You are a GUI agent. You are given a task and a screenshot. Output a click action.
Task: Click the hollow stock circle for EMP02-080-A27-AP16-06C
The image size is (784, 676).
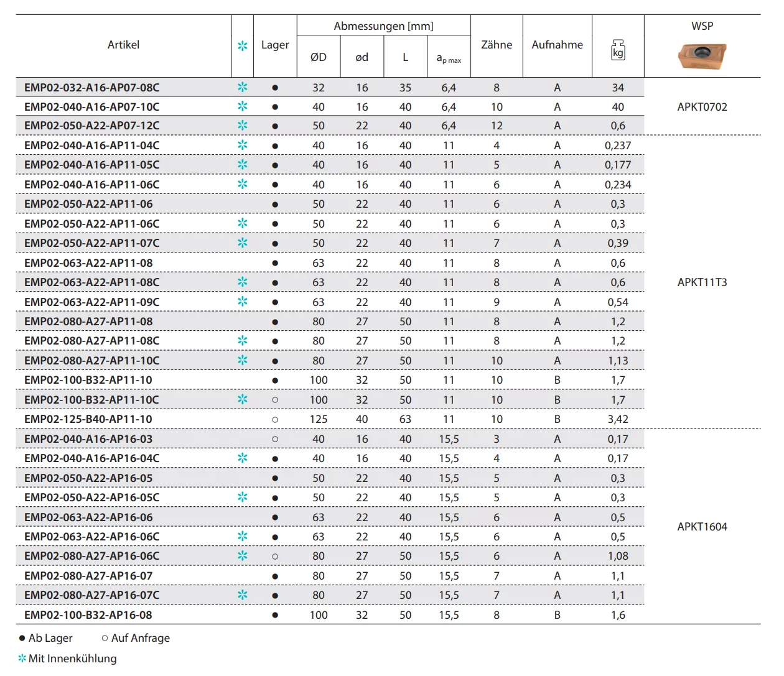(275, 557)
